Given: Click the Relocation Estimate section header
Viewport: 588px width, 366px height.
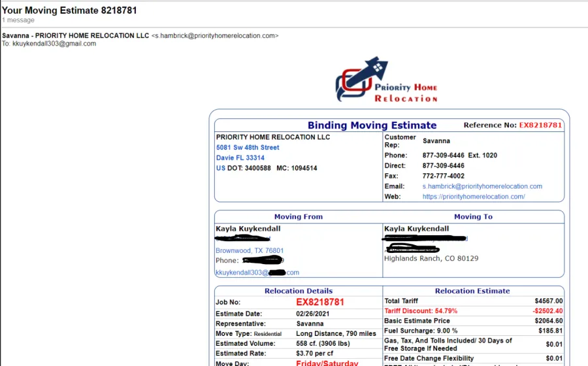Looking at the screenshot, I should [472, 291].
